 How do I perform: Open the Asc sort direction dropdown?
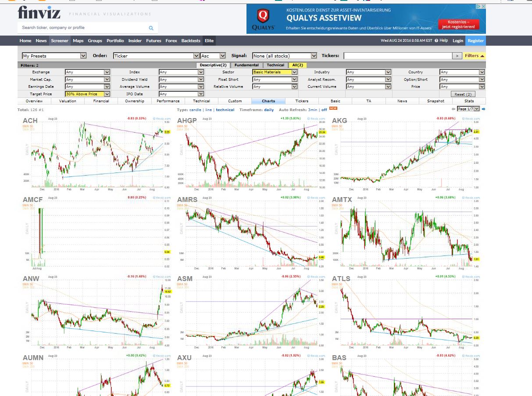(213, 56)
